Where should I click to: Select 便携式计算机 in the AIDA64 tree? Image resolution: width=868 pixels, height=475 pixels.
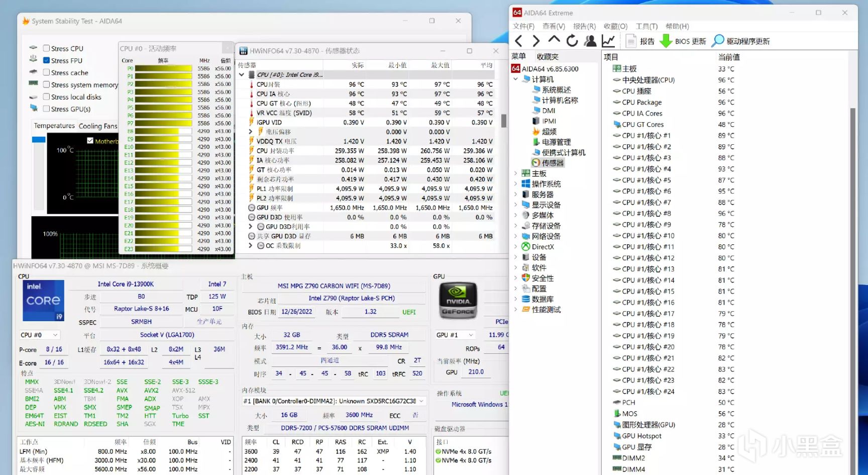pos(564,153)
